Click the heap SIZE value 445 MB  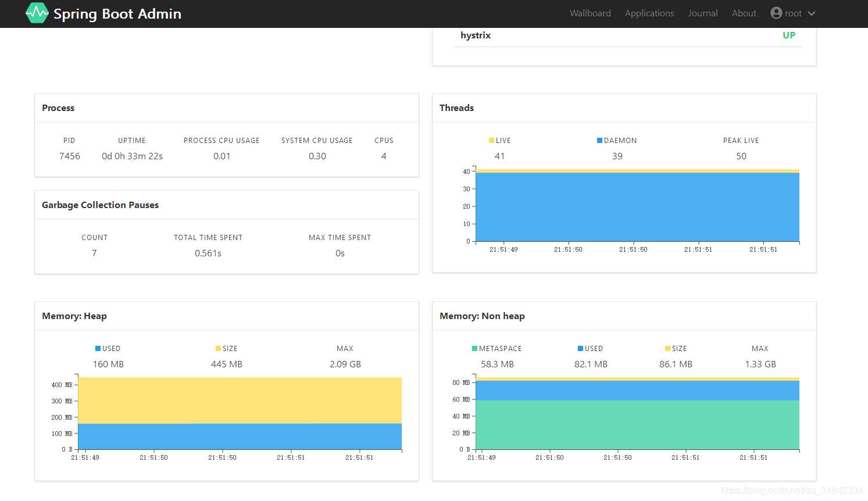point(227,364)
